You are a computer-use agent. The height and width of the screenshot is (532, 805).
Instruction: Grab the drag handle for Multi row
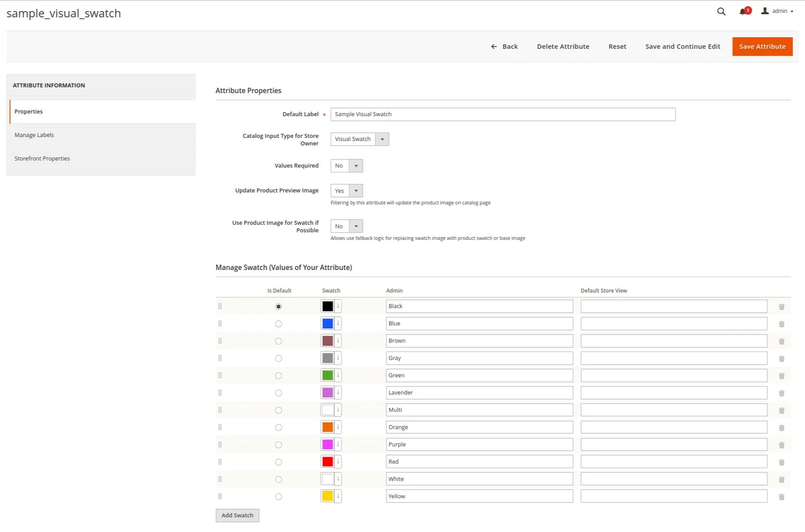click(220, 410)
